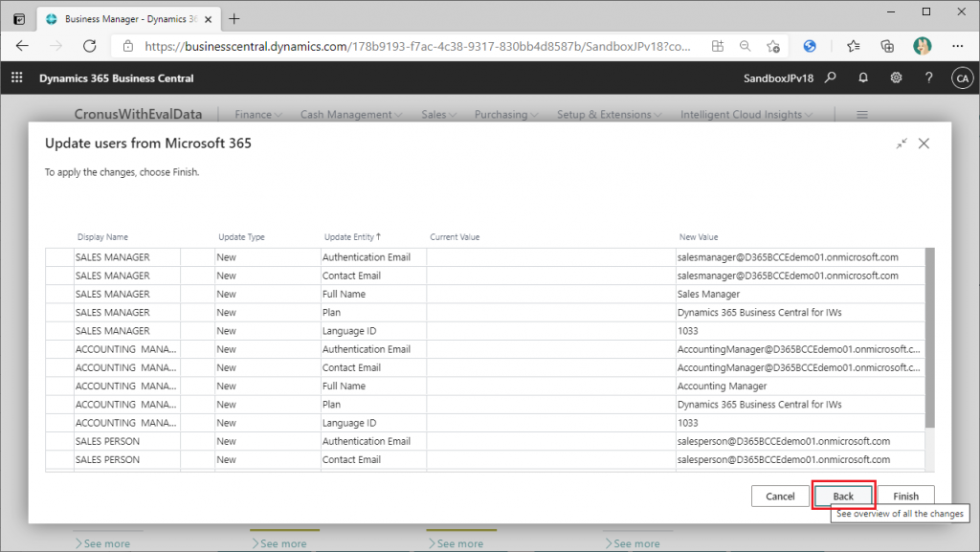980x552 pixels.
Task: Go back in the browser
Action: click(x=23, y=46)
